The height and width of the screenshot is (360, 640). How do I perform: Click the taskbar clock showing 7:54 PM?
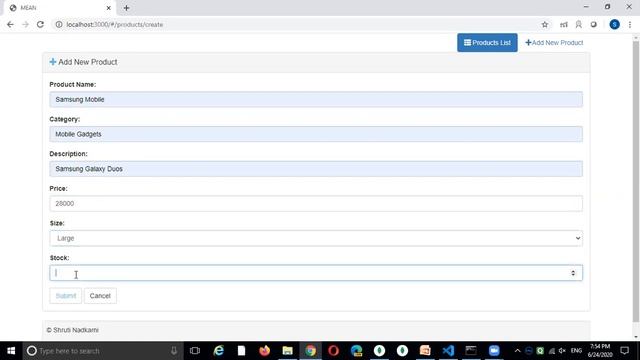click(600, 351)
